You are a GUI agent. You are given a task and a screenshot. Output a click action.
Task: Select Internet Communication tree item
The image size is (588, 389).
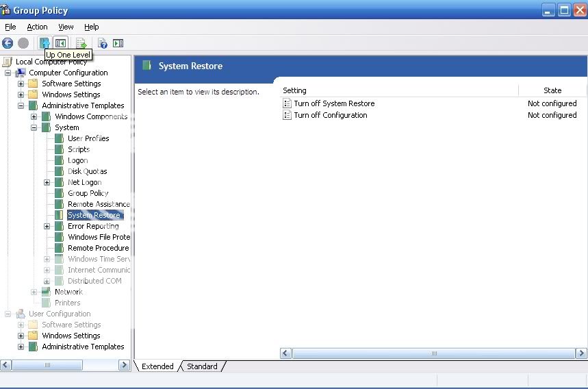coord(99,270)
